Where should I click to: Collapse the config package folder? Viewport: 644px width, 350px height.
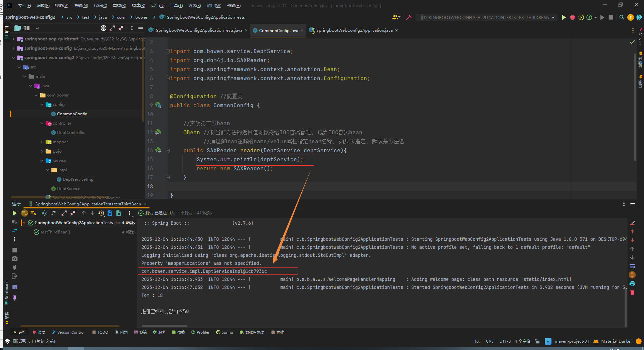tap(42, 105)
